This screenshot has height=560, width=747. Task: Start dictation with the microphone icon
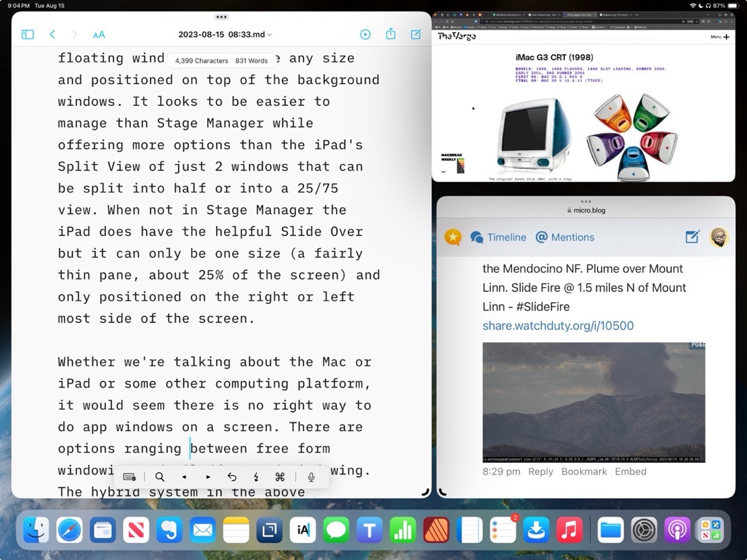pos(311,477)
